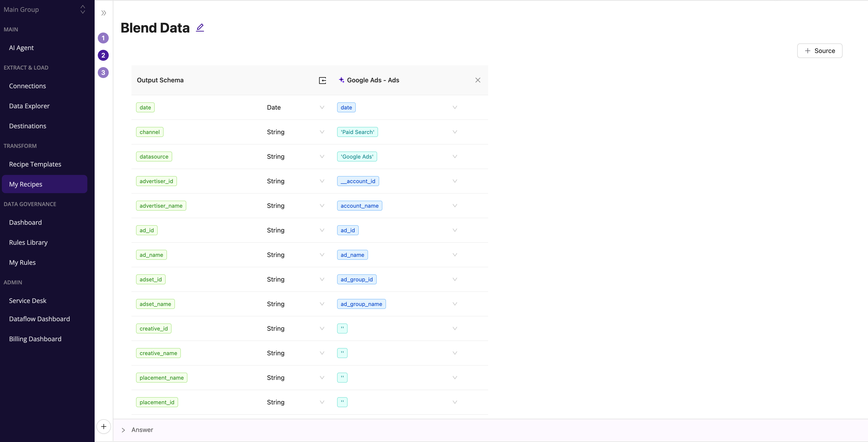This screenshot has height=442, width=868.
Task: Open Service Desk
Action: tap(28, 301)
